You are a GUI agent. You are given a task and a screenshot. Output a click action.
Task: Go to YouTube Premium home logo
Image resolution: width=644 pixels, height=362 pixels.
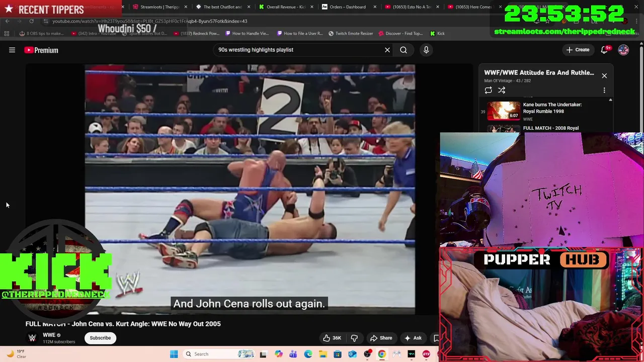tap(41, 50)
